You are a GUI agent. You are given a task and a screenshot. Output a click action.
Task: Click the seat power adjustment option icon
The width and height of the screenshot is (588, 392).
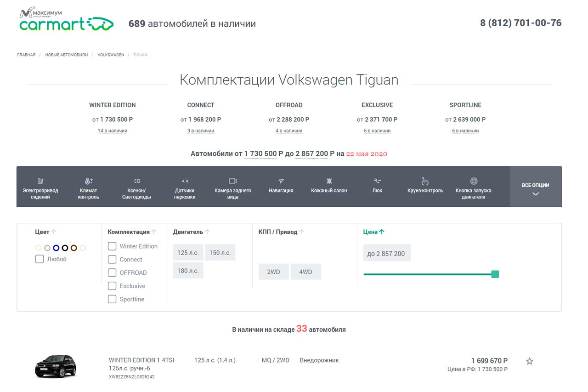pyautogui.click(x=40, y=181)
